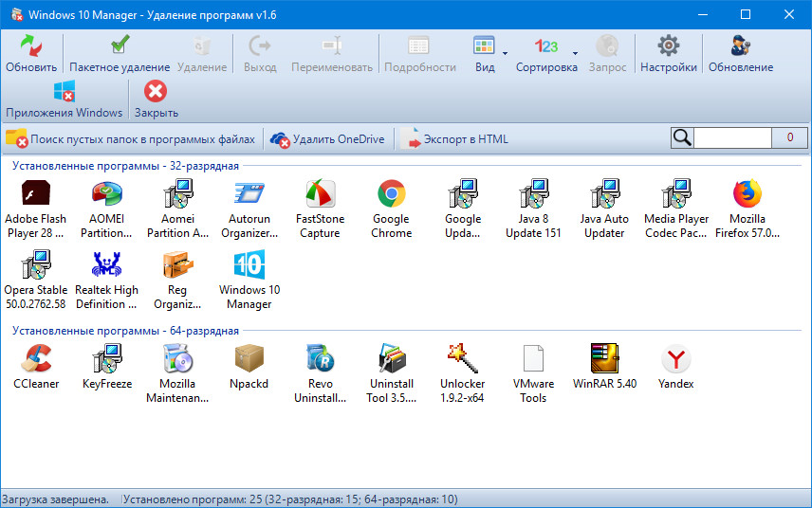Image resolution: width=812 pixels, height=508 pixels.
Task: Click the Обновить refresh icon
Action: pos(31,45)
